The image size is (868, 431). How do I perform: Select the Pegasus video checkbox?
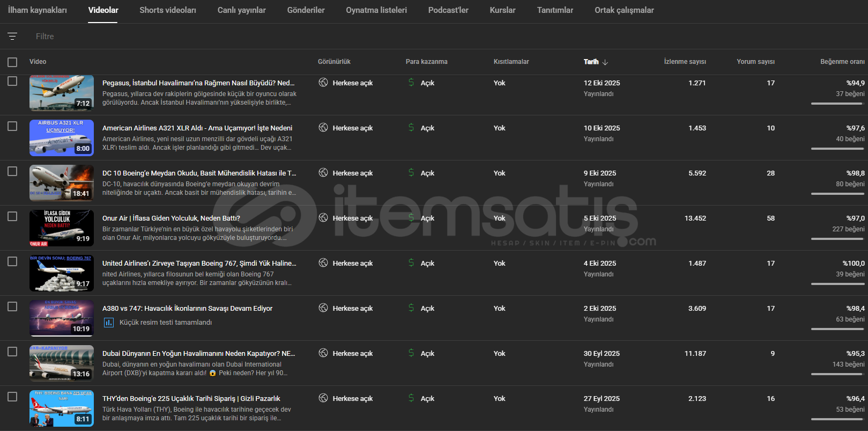(12, 81)
